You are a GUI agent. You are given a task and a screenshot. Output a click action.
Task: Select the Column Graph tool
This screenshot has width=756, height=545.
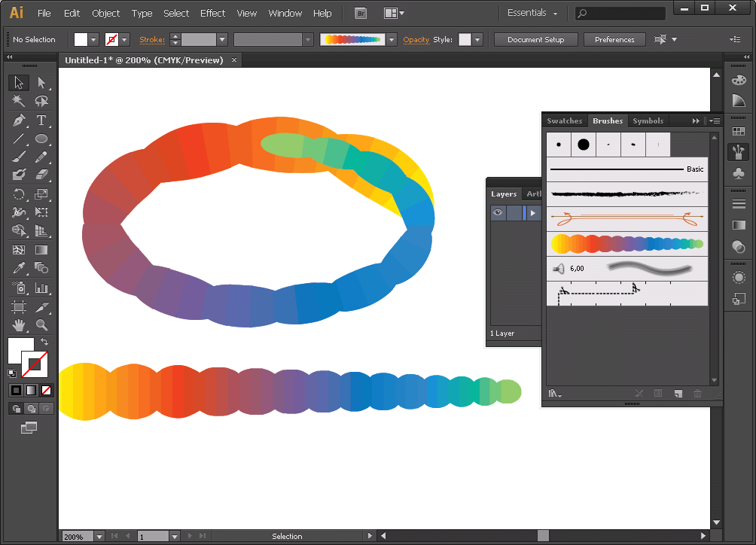41,288
